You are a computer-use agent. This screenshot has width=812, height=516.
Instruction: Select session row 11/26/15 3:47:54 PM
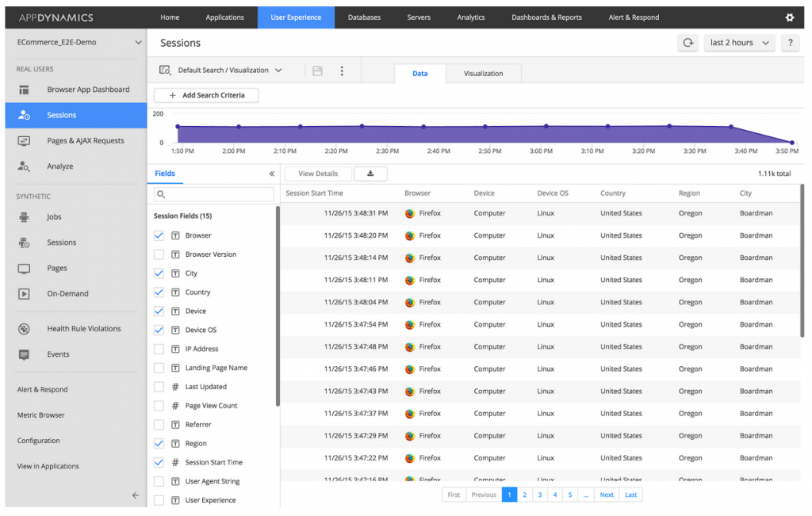tap(540, 324)
